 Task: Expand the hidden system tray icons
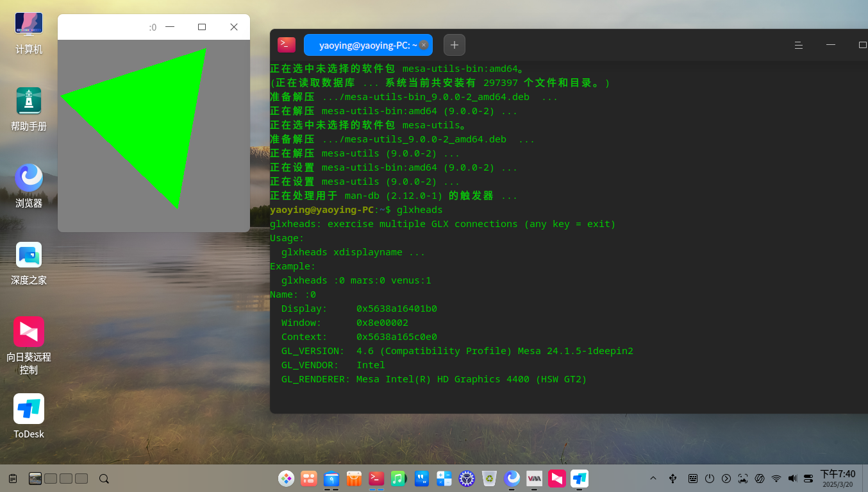coord(653,479)
